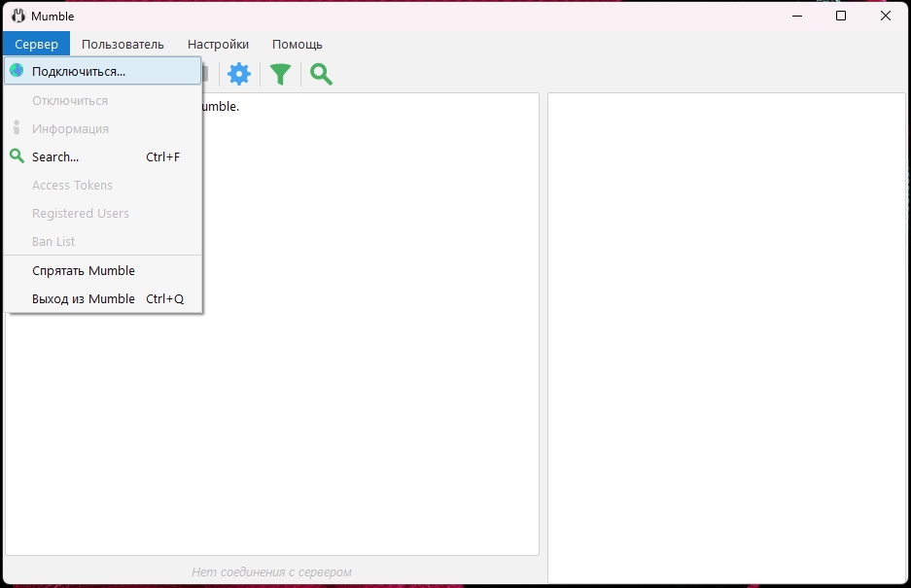Minimize the Mumble window
The image size is (911, 588).
coord(797,16)
